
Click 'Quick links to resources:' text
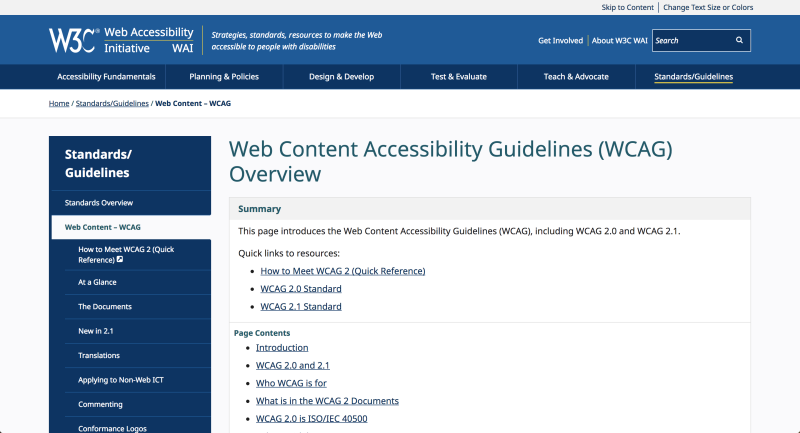pos(288,253)
